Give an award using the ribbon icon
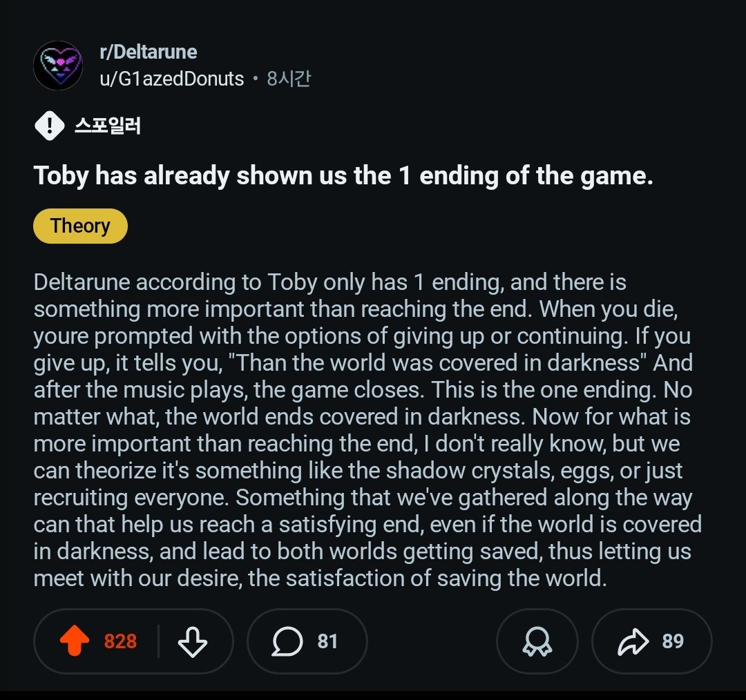The height and width of the screenshot is (700, 746). tap(537, 641)
